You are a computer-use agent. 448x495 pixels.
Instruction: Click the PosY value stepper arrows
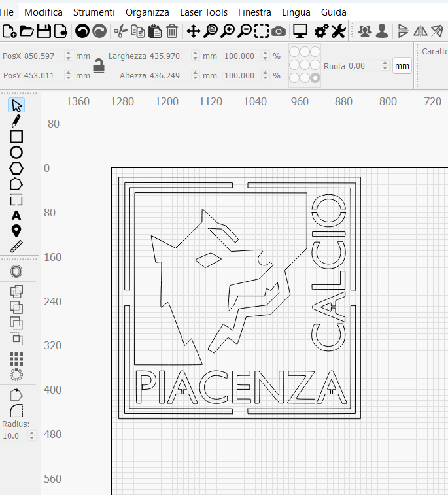pos(68,75)
